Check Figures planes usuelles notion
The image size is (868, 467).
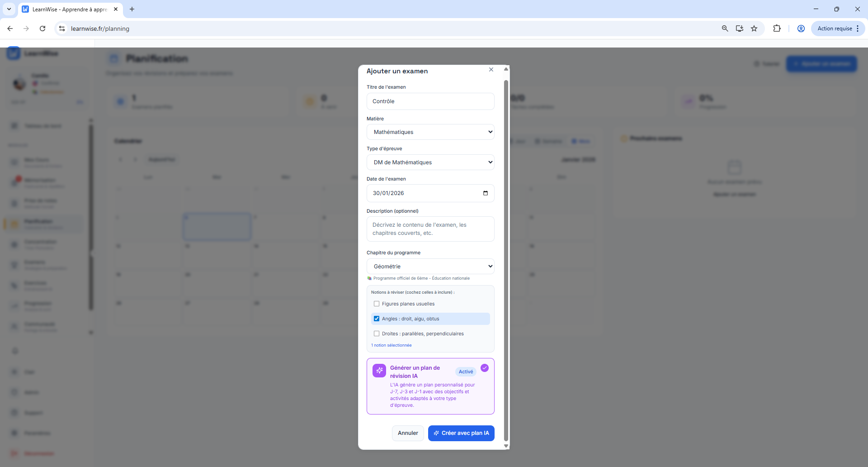[377, 304]
